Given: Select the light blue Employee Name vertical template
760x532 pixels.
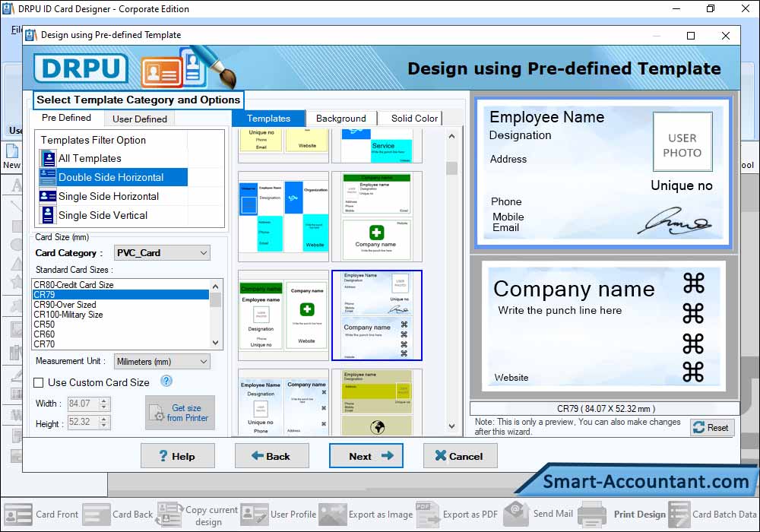Looking at the screenshot, I should pyautogui.click(x=283, y=402).
